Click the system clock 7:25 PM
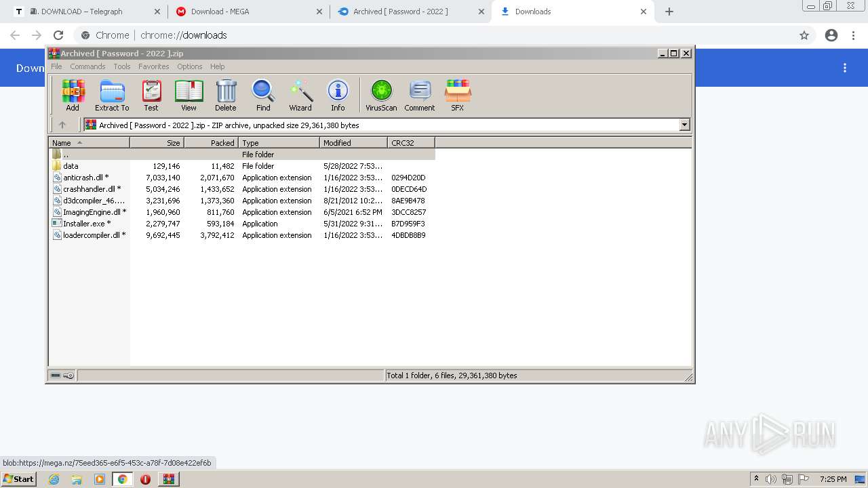The width and height of the screenshot is (868, 488). click(x=833, y=479)
